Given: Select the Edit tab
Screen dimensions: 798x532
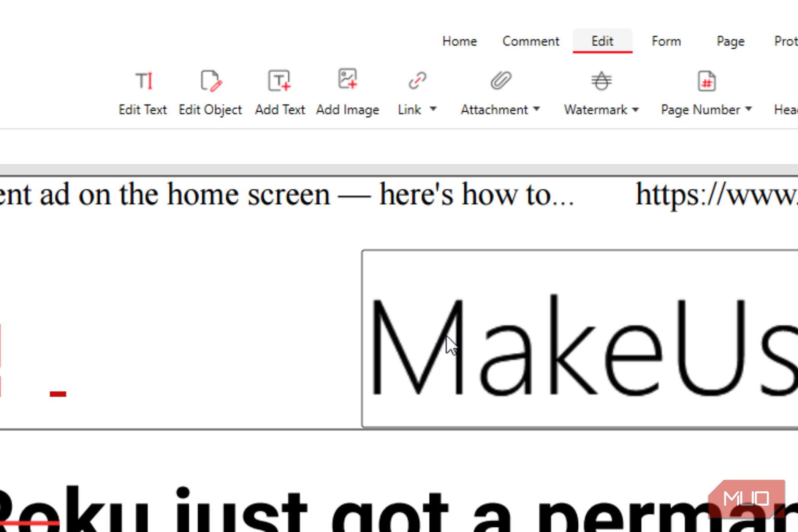Looking at the screenshot, I should click(602, 41).
